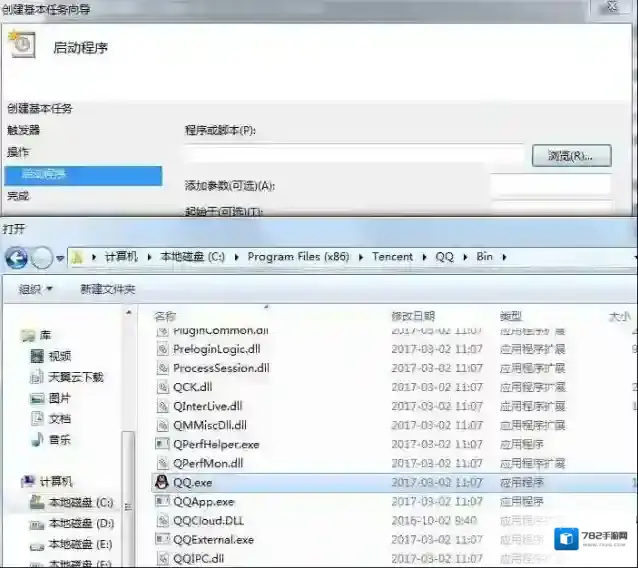Select the 图片 library in sidebar

pos(60,398)
